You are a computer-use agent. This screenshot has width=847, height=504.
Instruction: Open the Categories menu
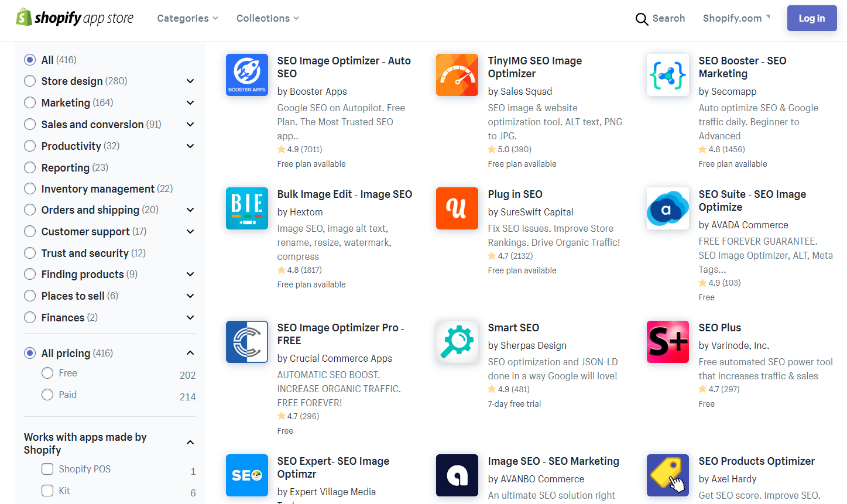point(187,18)
